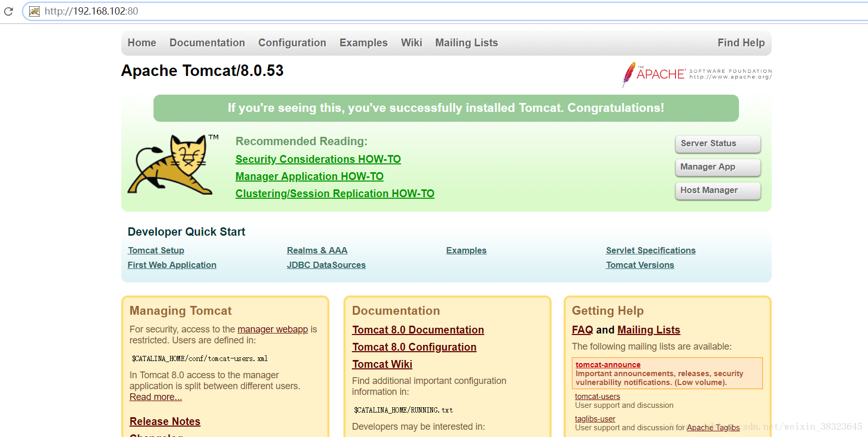This screenshot has width=868, height=437.
Task: Open the tomcat-users mailing list link
Action: pyautogui.click(x=597, y=396)
